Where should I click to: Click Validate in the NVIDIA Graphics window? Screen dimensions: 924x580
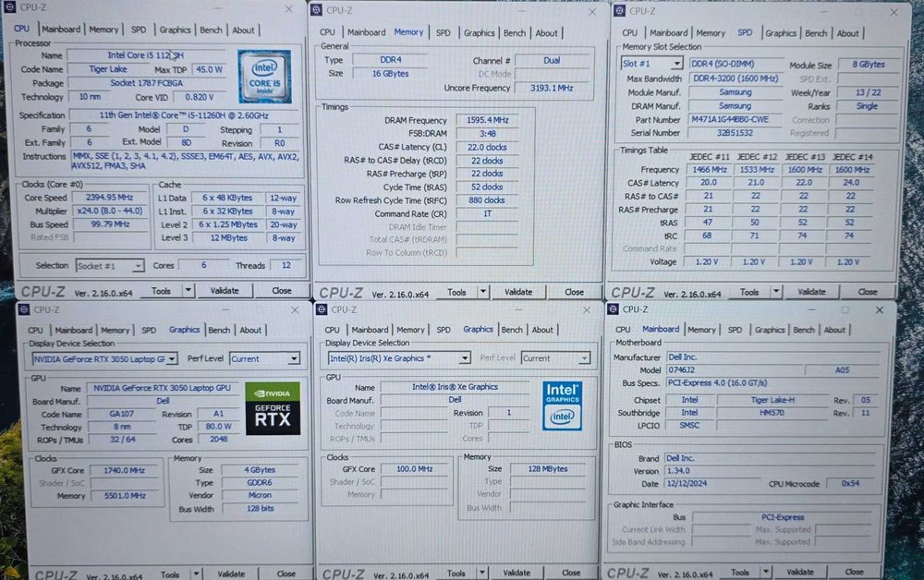(231, 574)
